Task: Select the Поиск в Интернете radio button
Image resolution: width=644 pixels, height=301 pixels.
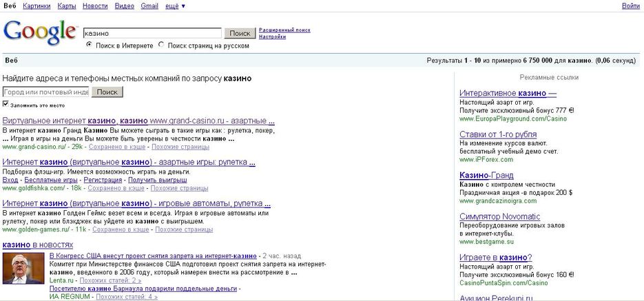Action: pyautogui.click(x=89, y=45)
